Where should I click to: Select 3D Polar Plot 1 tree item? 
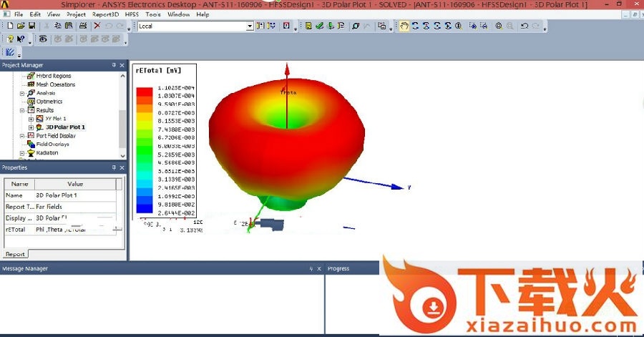point(65,127)
